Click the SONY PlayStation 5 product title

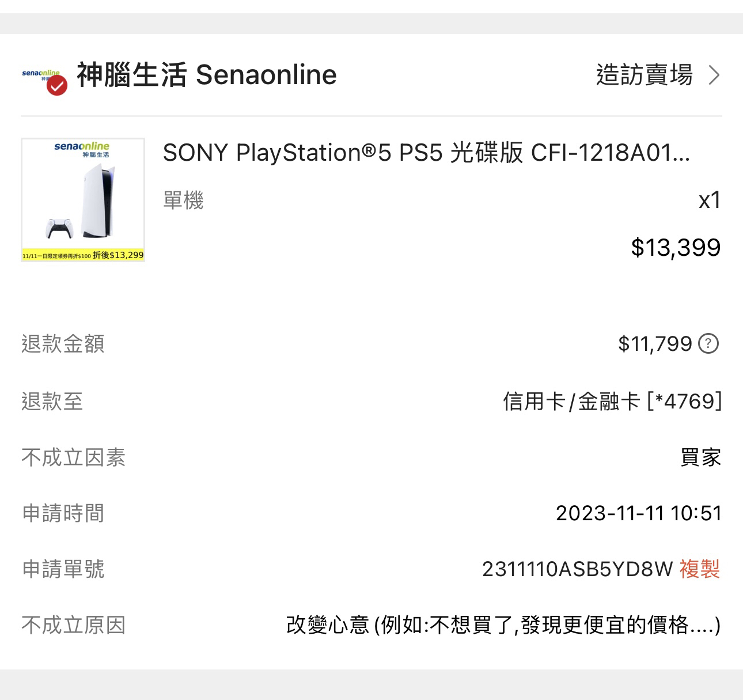pos(426,153)
